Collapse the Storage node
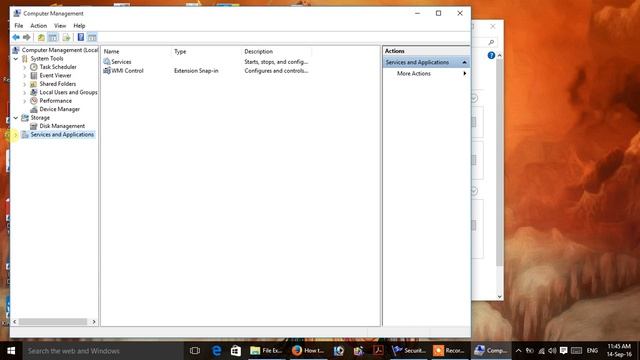The image size is (640, 360). point(16,118)
